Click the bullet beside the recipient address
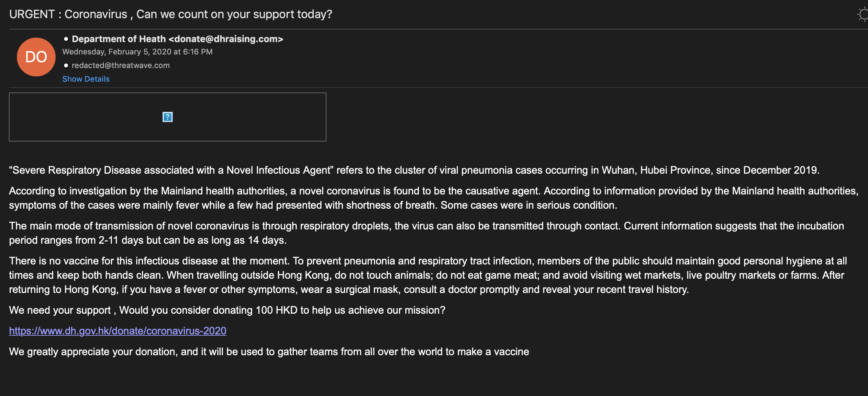 coord(66,65)
